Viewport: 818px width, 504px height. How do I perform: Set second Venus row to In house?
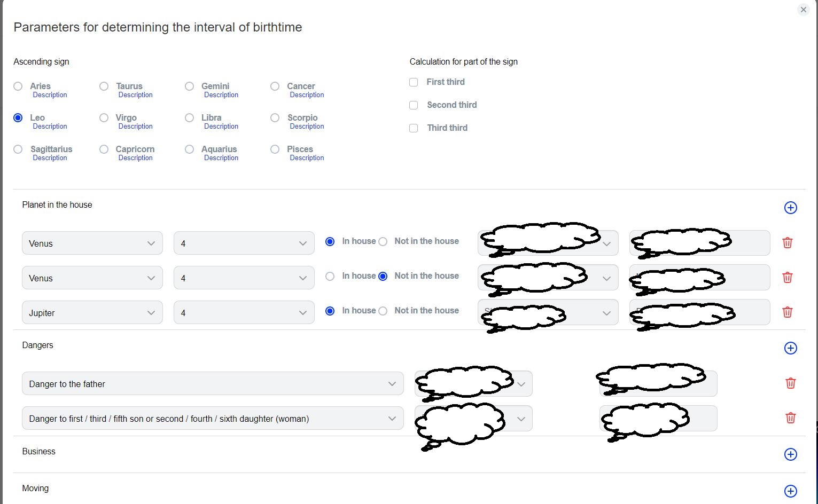tap(330, 277)
